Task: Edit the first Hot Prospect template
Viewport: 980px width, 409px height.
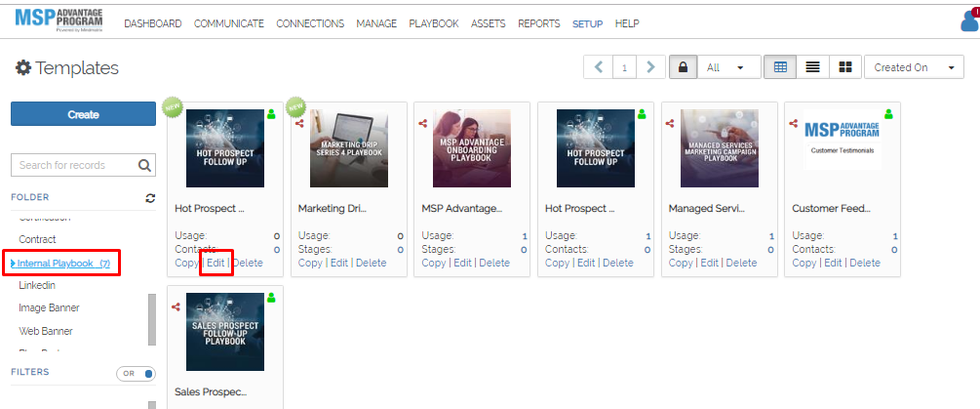Action: pos(216,263)
